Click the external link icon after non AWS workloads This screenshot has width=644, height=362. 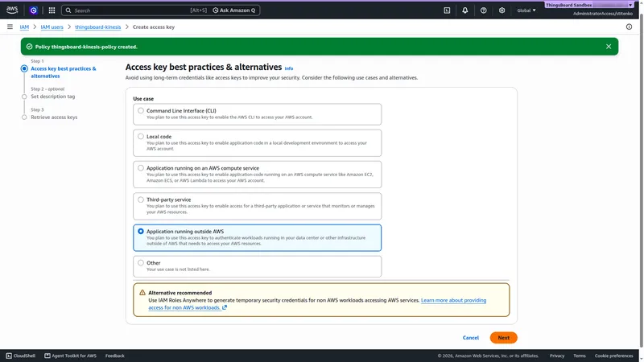coord(225,307)
